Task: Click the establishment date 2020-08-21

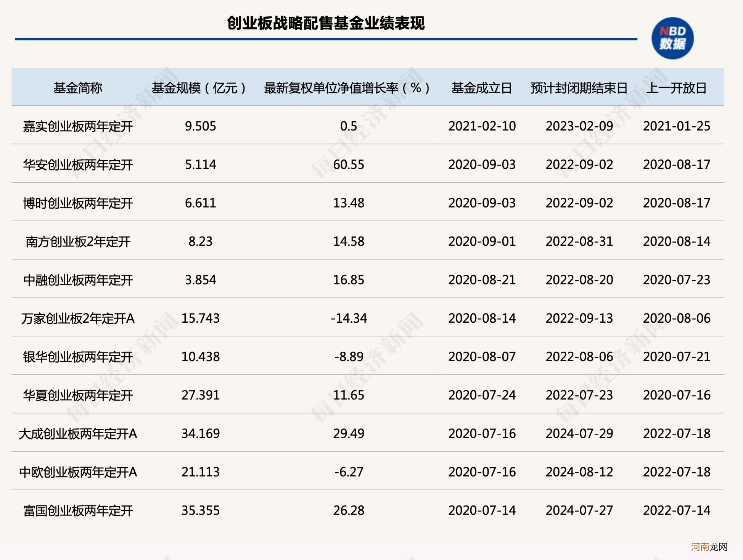Action: (x=482, y=280)
